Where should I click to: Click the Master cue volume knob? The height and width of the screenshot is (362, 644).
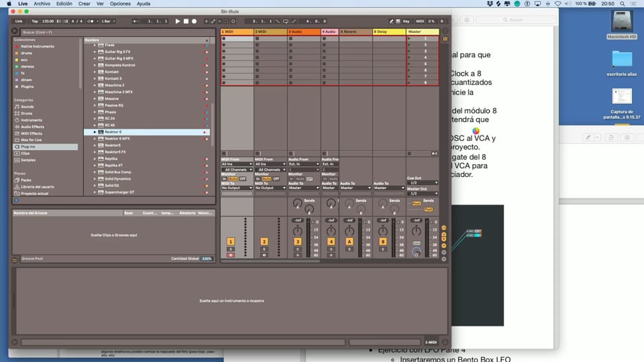417,251
